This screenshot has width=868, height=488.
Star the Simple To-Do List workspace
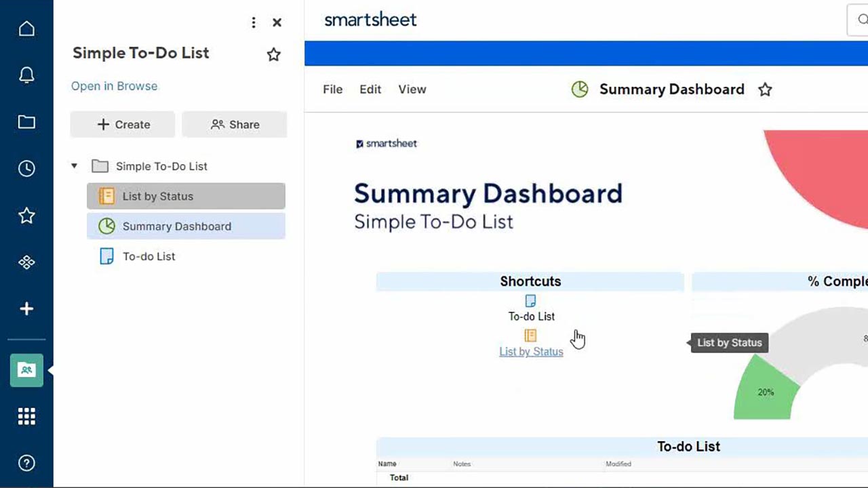(273, 54)
